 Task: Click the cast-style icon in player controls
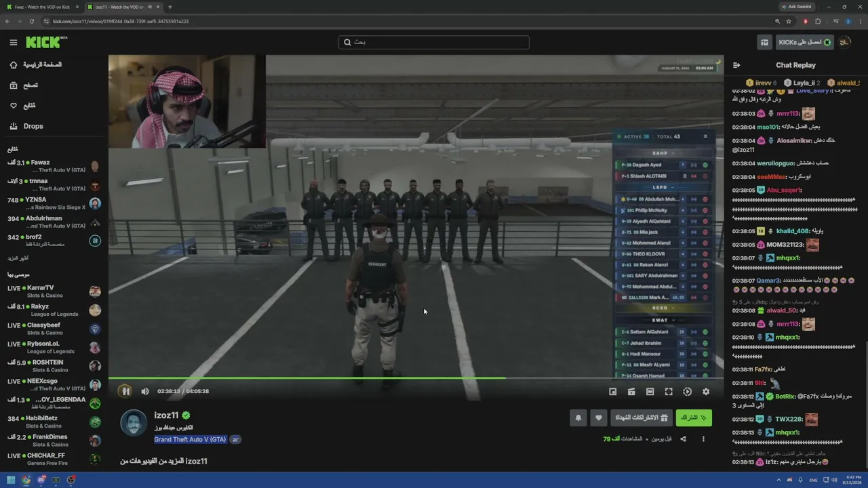point(631,391)
